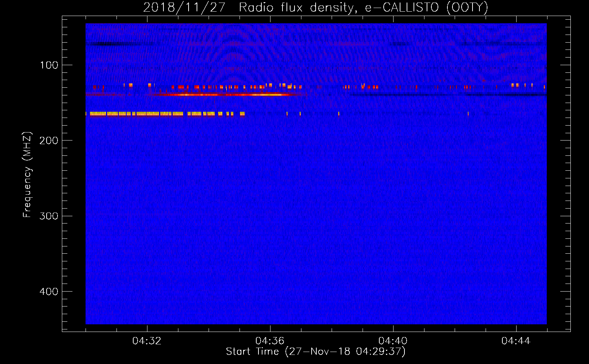Click the "Start Time (27-Nov-18 04:29:37)" x-axis label
589x364 pixels.
(316, 352)
